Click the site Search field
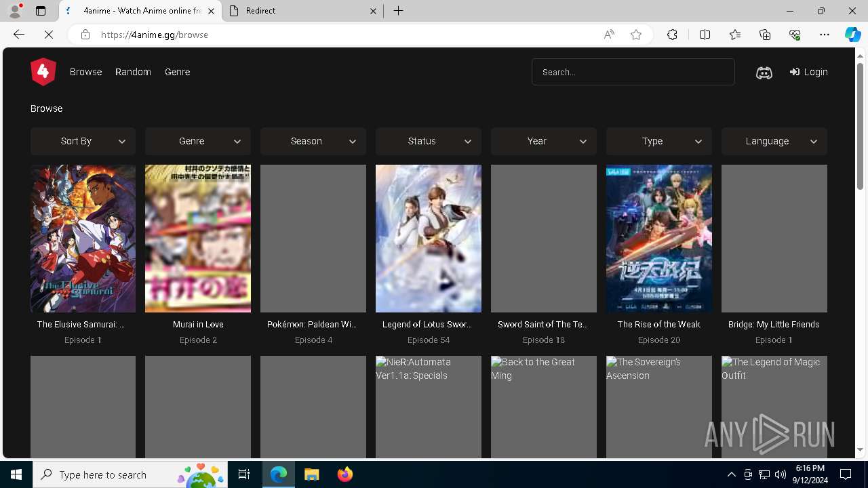 [633, 72]
